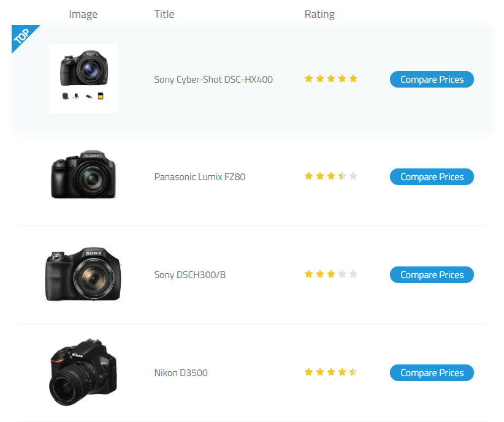Open the Nikon D3500 camera image
This screenshot has height=422, width=504.
point(83,372)
